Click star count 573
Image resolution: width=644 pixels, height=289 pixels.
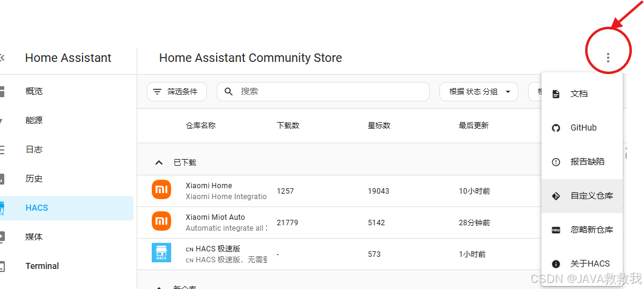374,254
